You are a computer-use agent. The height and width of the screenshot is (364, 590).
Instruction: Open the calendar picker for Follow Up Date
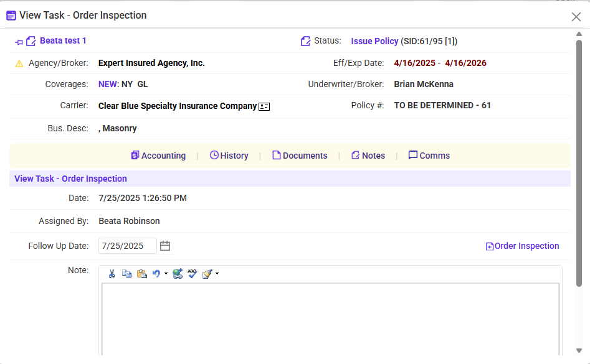click(x=165, y=246)
